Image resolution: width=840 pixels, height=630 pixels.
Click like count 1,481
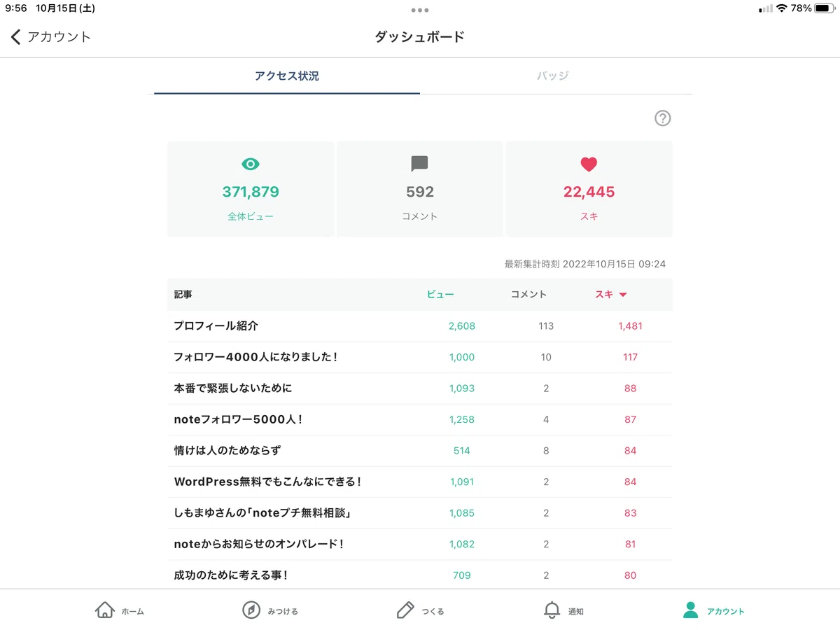630,325
